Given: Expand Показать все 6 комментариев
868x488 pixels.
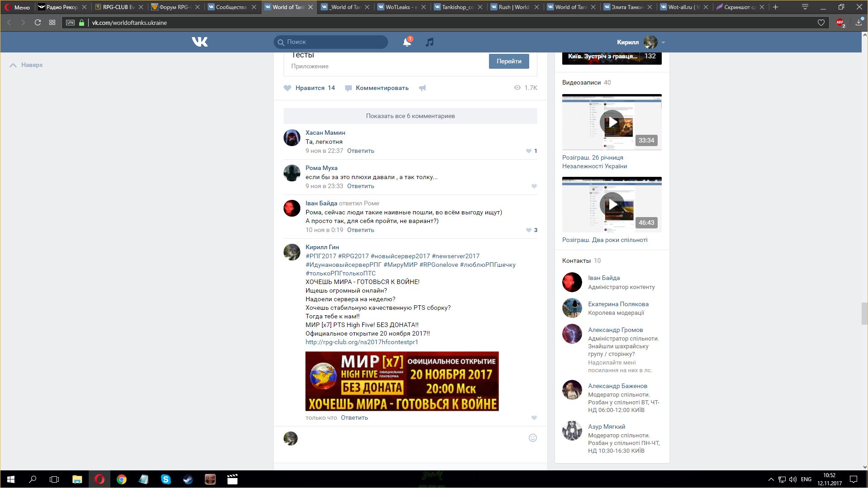Looking at the screenshot, I should (x=410, y=116).
